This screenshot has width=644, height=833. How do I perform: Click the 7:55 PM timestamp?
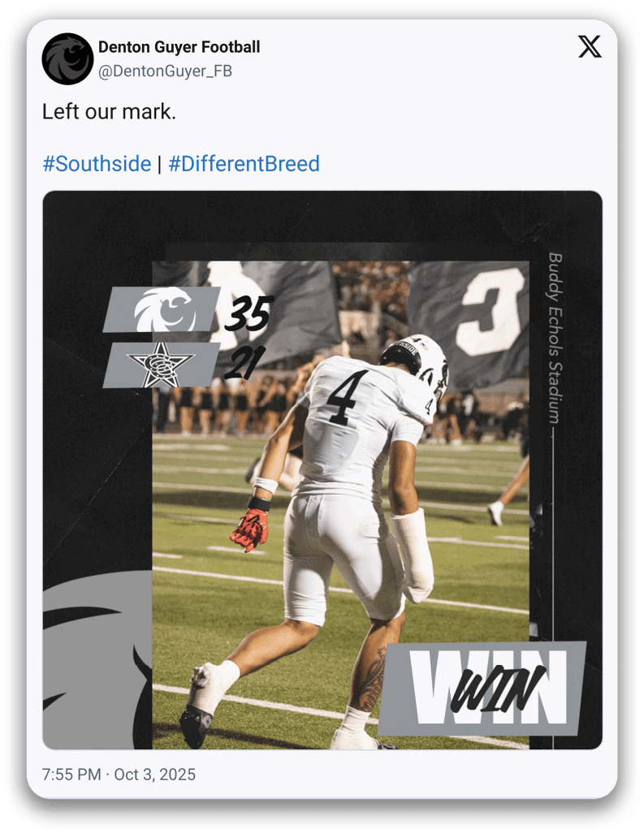(x=71, y=774)
